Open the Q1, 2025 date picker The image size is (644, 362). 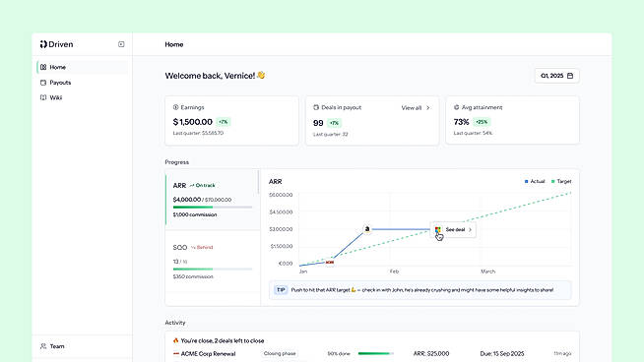(556, 76)
